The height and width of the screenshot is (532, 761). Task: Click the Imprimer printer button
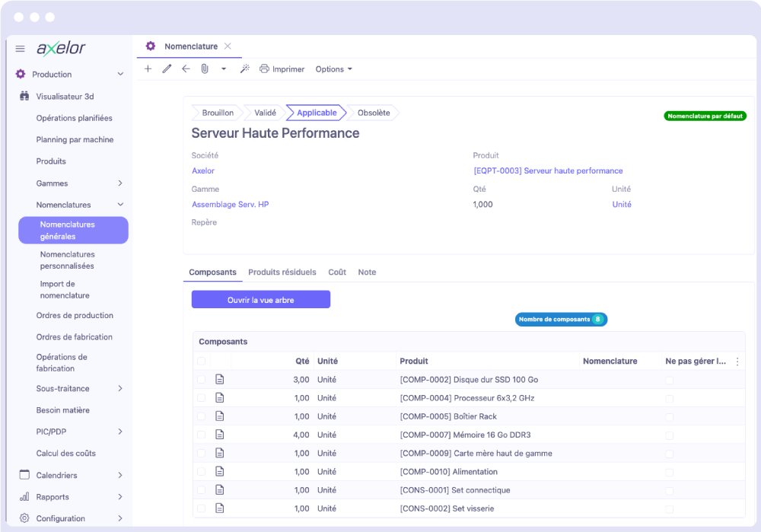[x=282, y=69]
